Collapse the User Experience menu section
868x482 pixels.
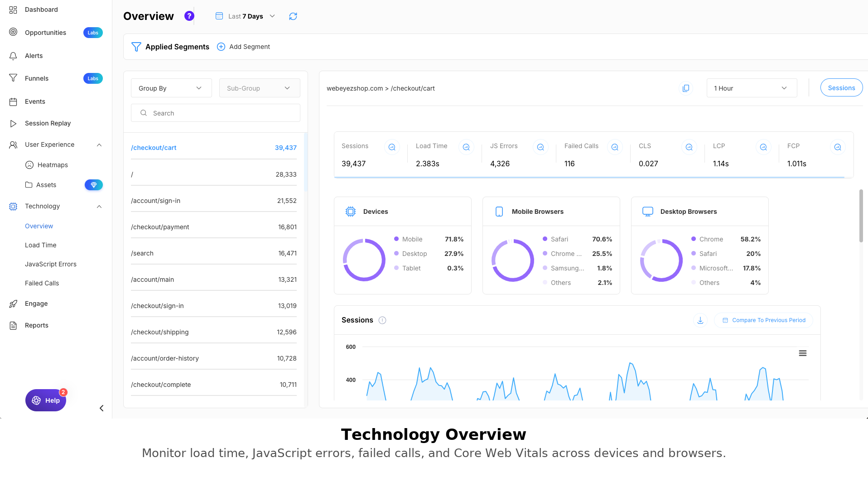point(99,145)
